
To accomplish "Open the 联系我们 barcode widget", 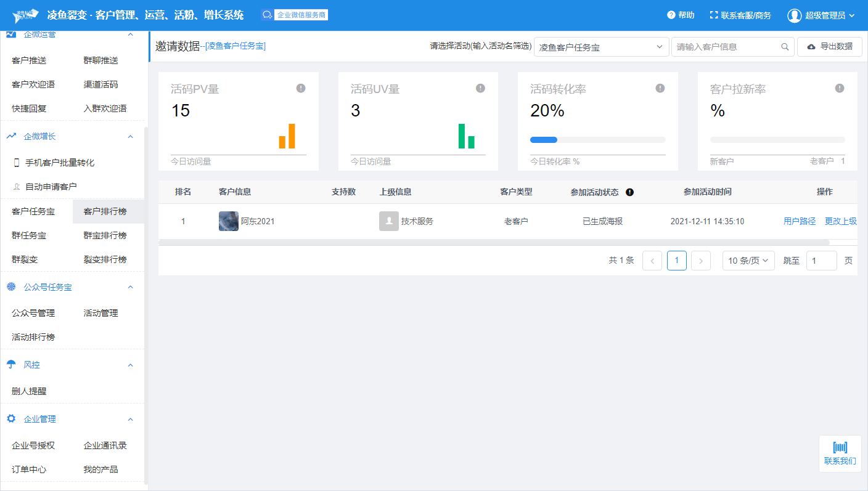I will click(840, 453).
